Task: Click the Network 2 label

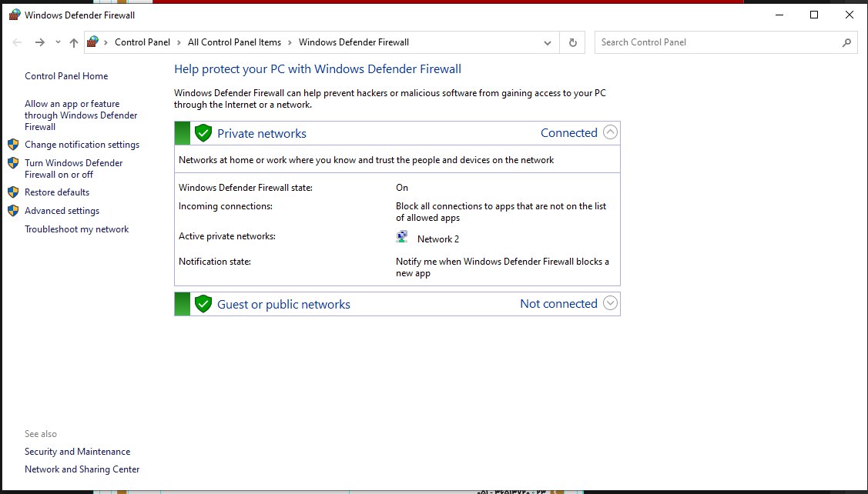Action: click(438, 239)
